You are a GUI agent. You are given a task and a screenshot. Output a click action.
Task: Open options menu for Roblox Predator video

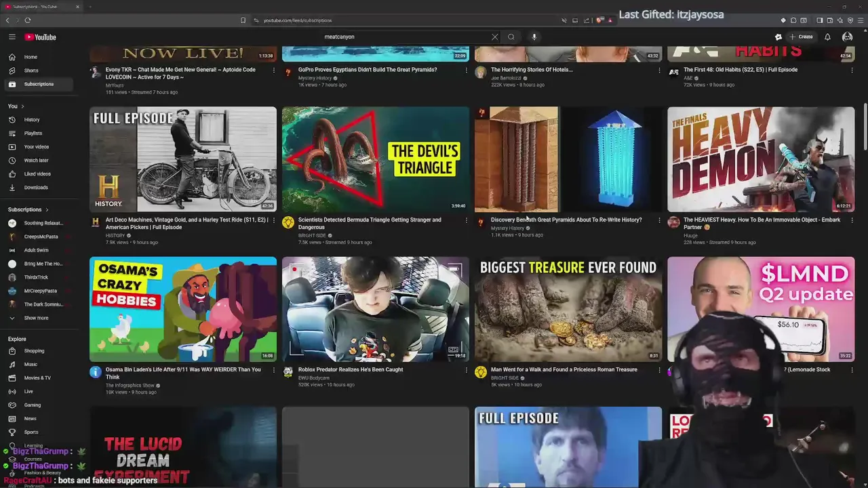467,370
